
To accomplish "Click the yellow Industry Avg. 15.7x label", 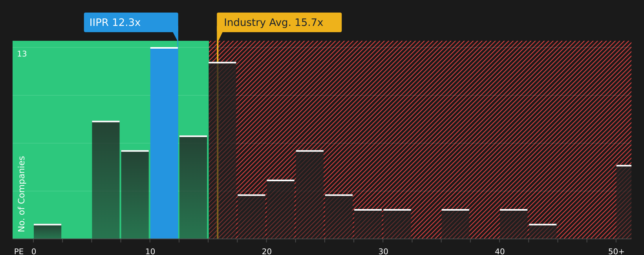I will coord(279,22).
